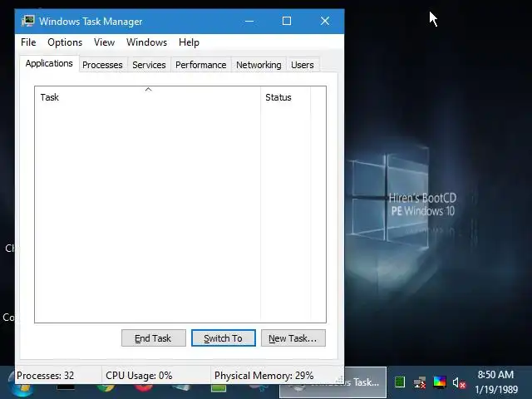Image resolution: width=532 pixels, height=399 pixels.
Task: Switch to the Processes tab
Action: click(102, 65)
